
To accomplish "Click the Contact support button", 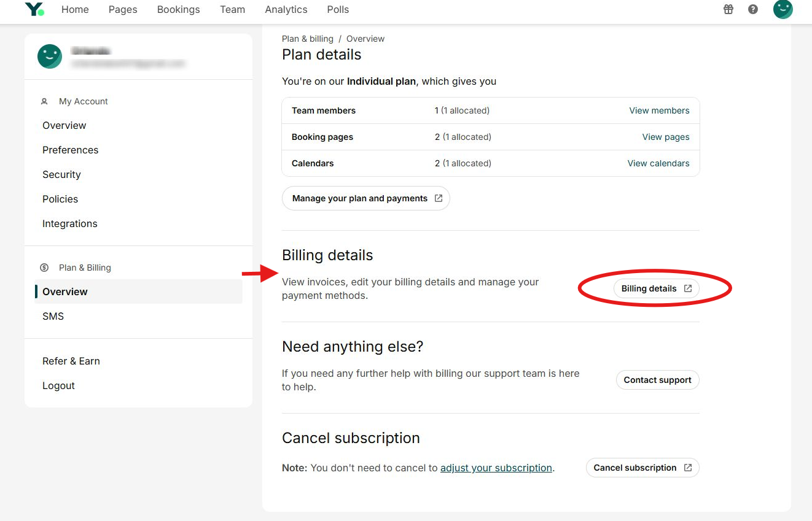I will 657,380.
